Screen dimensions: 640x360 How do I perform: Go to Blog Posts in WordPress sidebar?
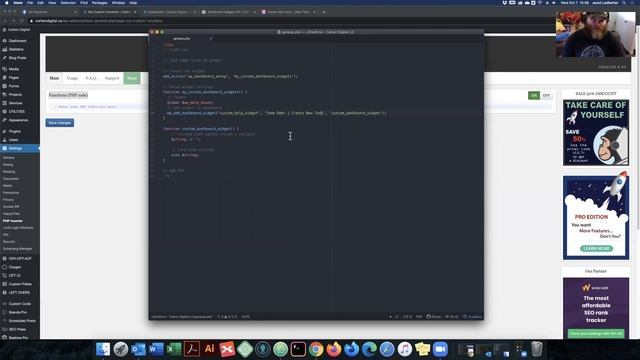(17, 58)
